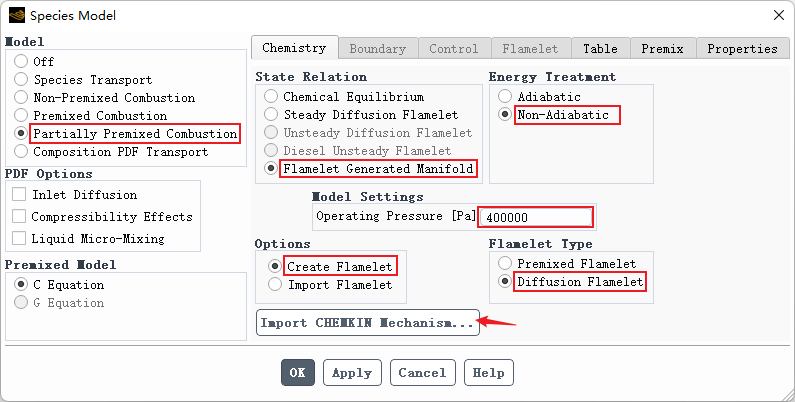Open the Premix tab
795x402 pixels.
tap(662, 48)
